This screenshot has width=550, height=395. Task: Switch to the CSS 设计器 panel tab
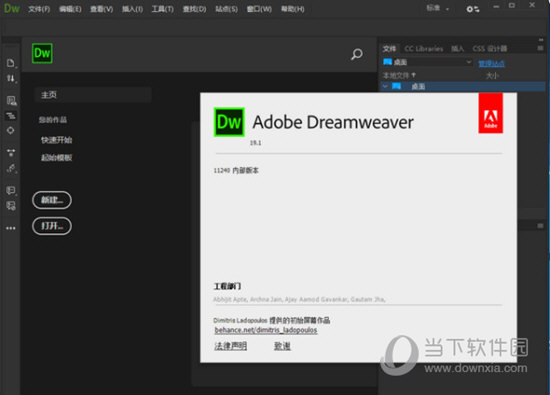coord(490,49)
